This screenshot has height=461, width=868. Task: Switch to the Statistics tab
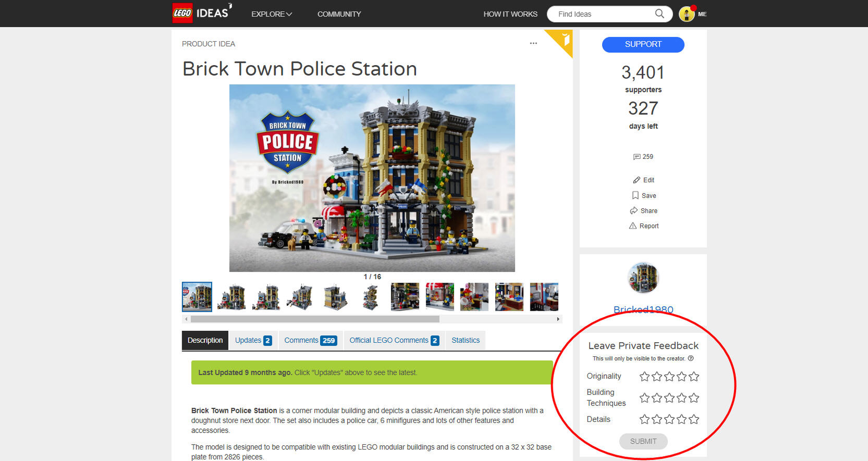tap(465, 341)
